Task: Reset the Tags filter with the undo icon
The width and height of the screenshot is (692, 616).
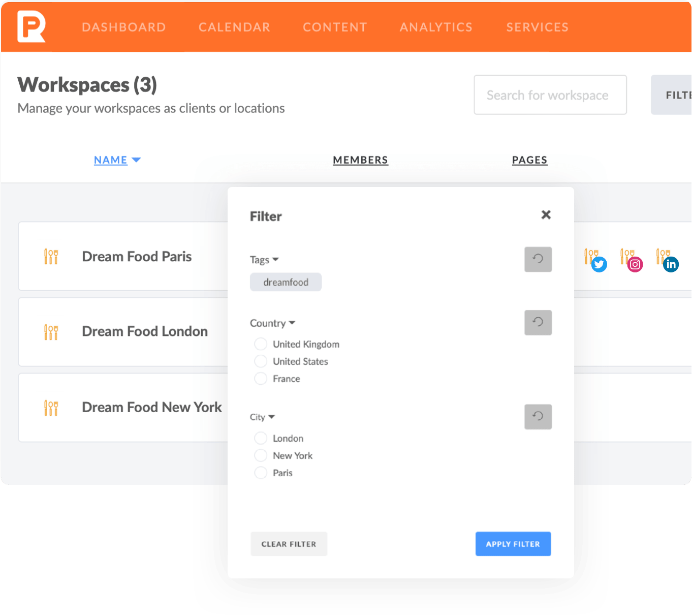Action: click(538, 259)
